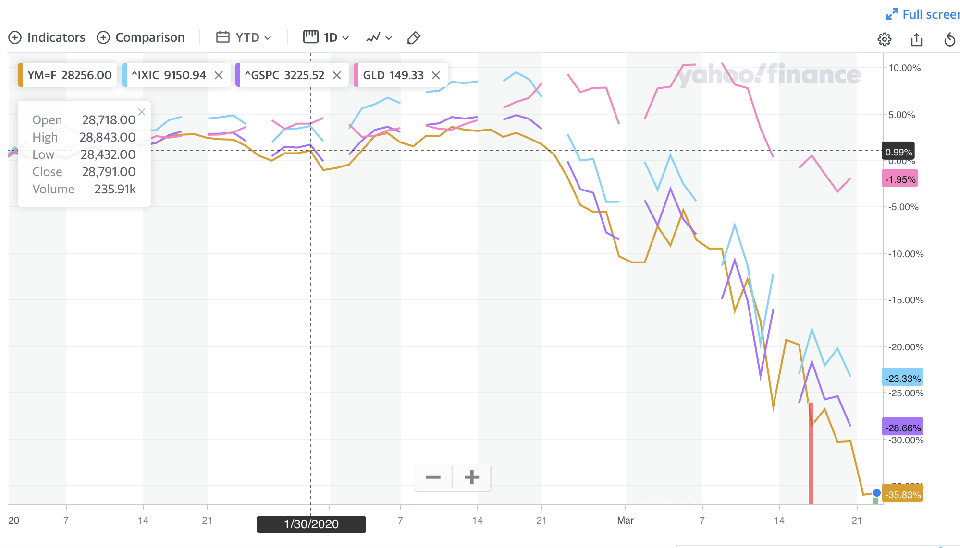Remove the GLD comparison
960x548 pixels.
tap(436, 75)
